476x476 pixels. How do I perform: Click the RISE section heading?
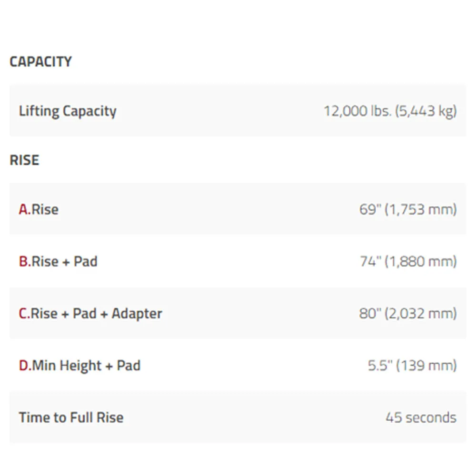(x=24, y=160)
